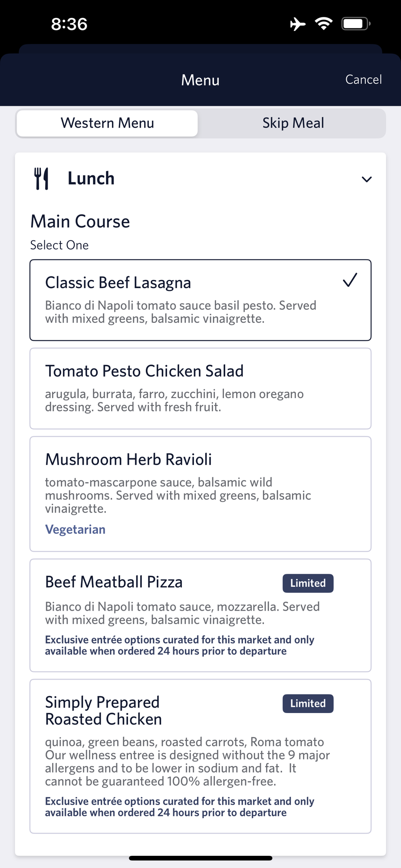The width and height of the screenshot is (401, 868).
Task: Tap the Wi-Fi icon in status bar
Action: (324, 23)
